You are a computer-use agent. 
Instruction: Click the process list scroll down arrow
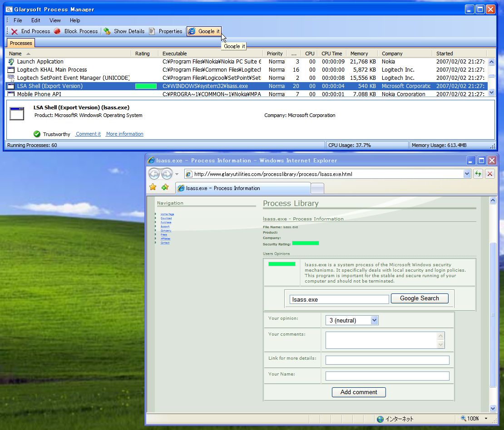[491, 93]
